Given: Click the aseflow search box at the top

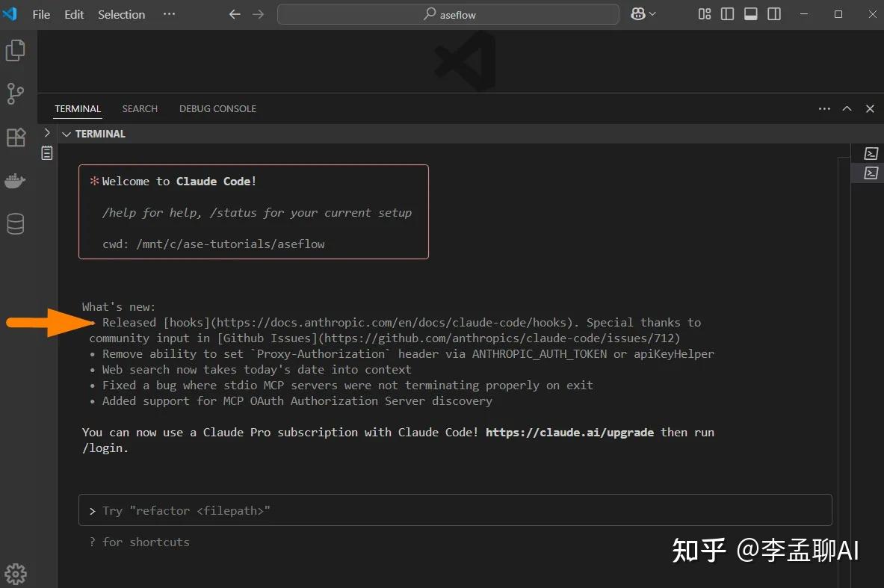Looking at the screenshot, I should (448, 13).
